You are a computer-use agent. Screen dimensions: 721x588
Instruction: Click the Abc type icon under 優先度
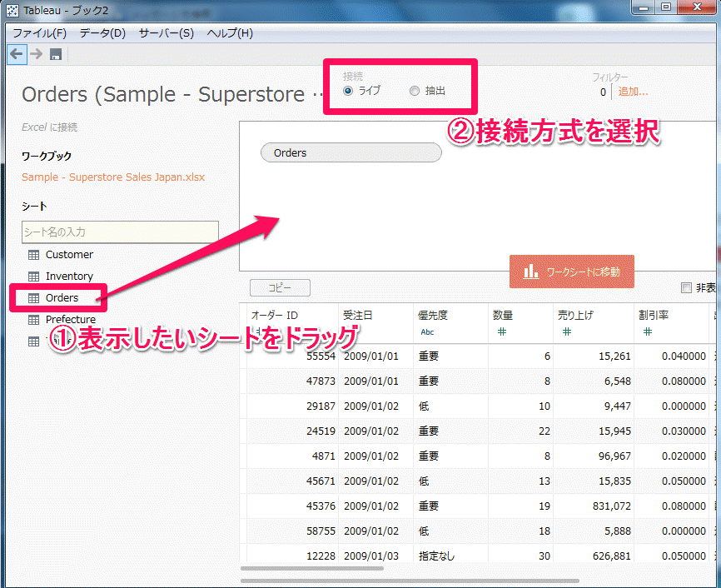[427, 332]
